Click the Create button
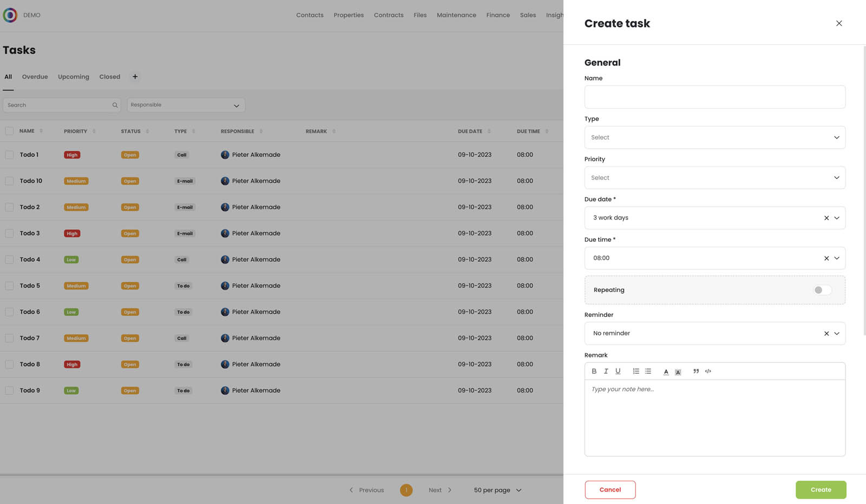Screen dimensions: 866x504 pyautogui.click(x=821, y=490)
